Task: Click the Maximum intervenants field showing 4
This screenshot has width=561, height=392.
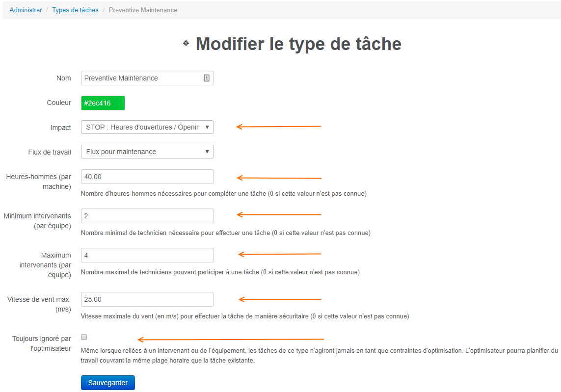Action: (x=147, y=255)
